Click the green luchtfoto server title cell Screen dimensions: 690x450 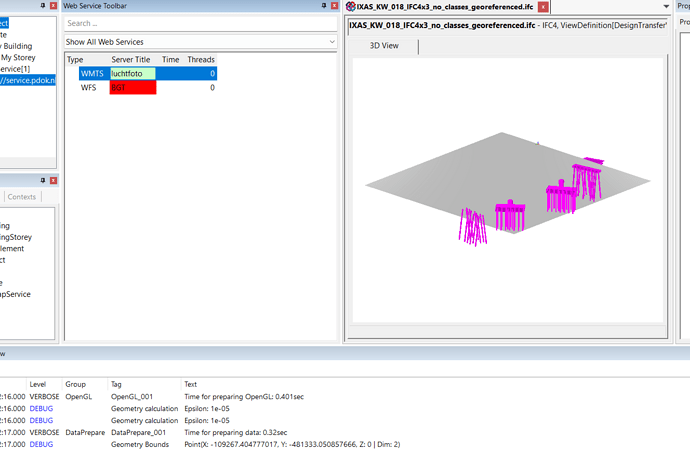pyautogui.click(x=132, y=74)
